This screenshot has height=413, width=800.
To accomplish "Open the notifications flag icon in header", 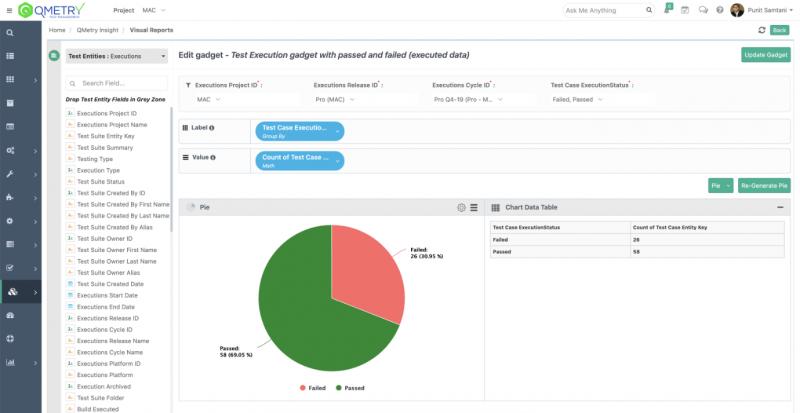I will pyautogui.click(x=668, y=10).
